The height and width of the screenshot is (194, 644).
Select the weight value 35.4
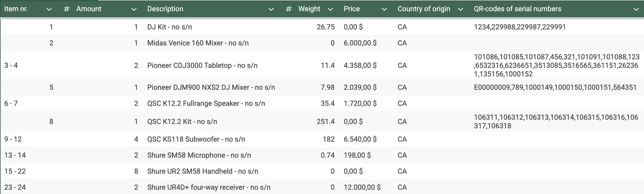click(328, 103)
